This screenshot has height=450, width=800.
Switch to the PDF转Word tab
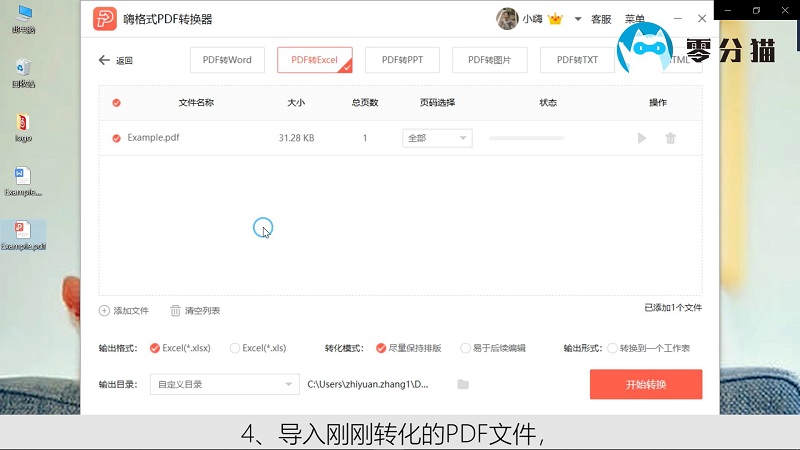(x=227, y=60)
